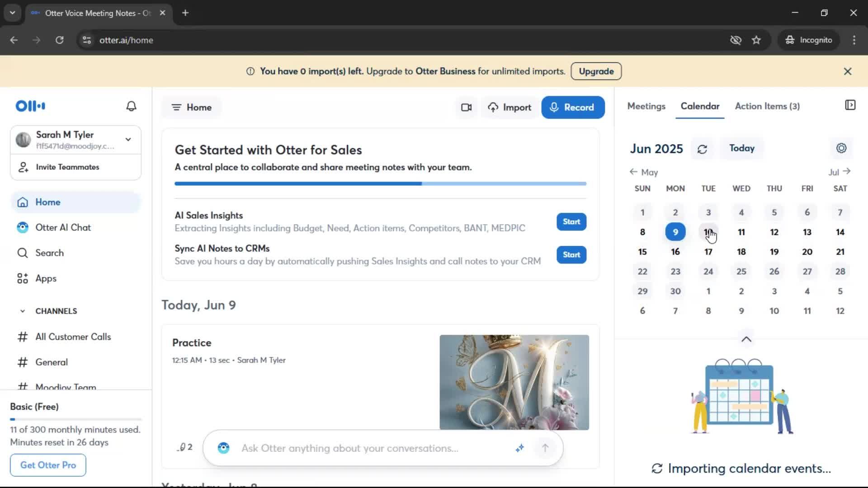Select the Calendar tab

tap(700, 106)
